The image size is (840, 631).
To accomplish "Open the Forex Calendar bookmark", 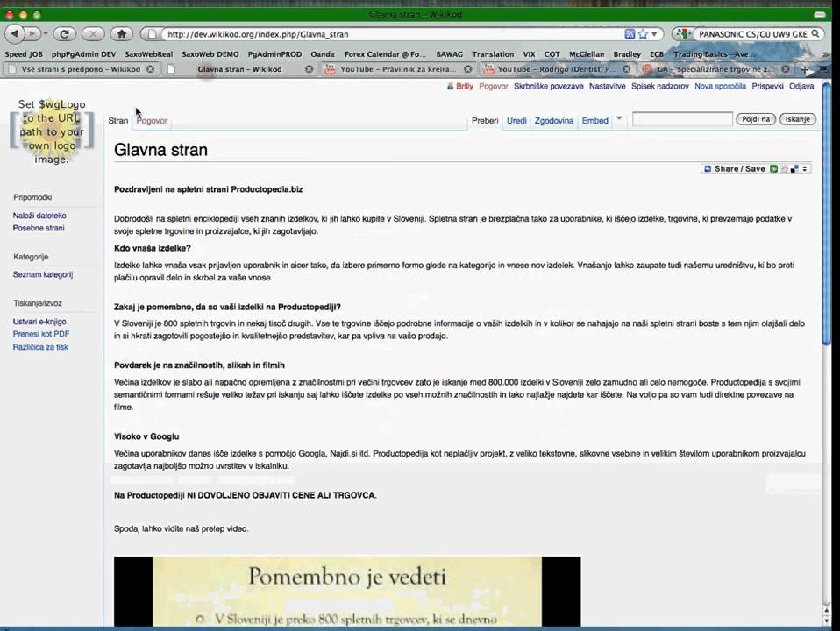I will tap(385, 54).
